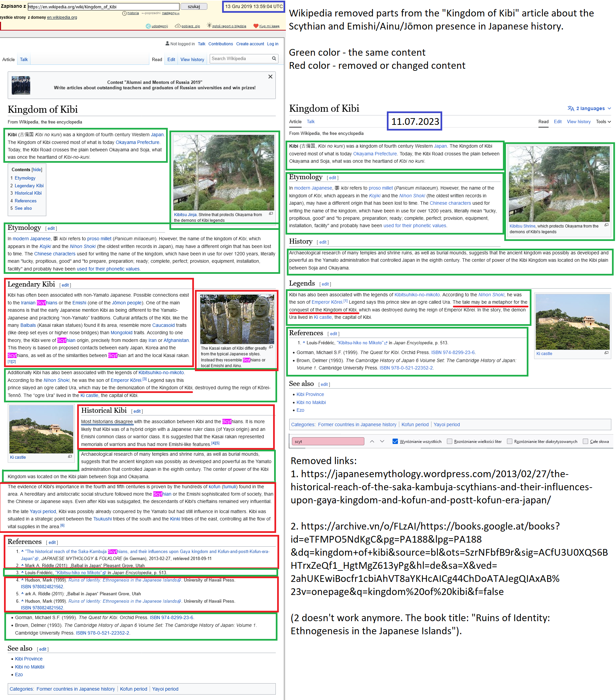Jump to next match with find bar down arrow

382,441
